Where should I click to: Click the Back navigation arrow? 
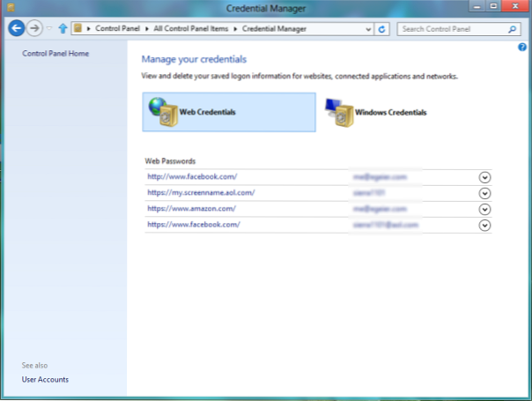coord(15,29)
